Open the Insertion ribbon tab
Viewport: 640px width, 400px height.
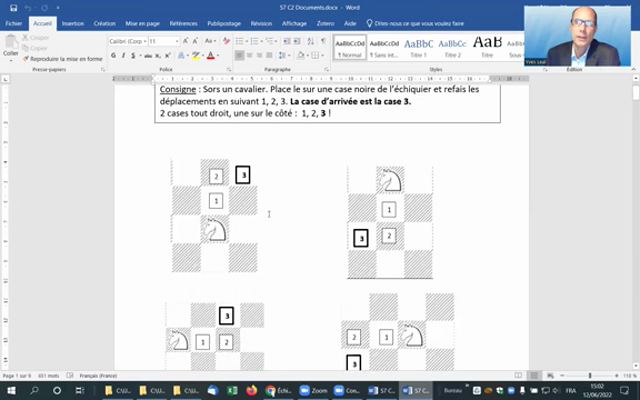[72, 22]
